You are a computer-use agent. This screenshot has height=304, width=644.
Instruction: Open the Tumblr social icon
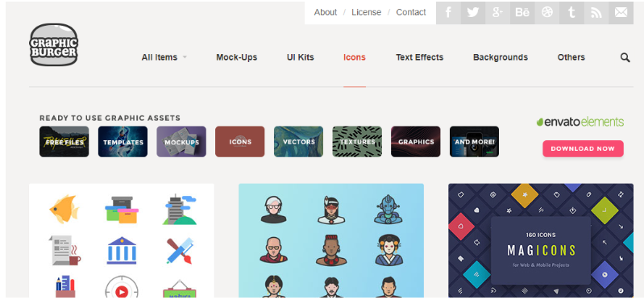coord(571,12)
